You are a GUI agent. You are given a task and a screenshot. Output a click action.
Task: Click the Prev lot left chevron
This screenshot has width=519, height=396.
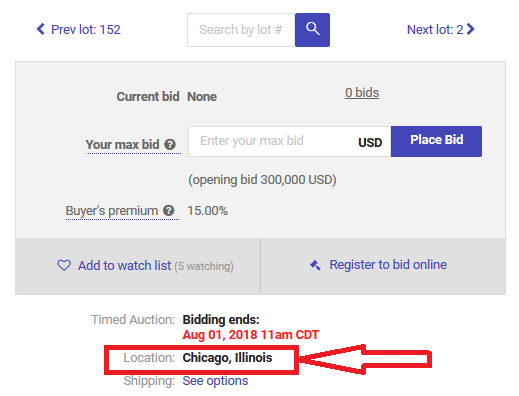pyautogui.click(x=40, y=29)
